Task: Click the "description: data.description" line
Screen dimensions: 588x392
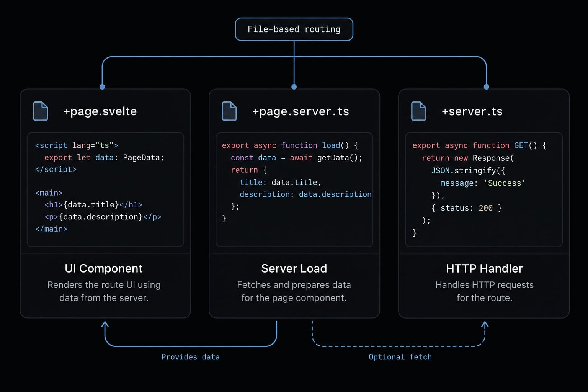Action: (x=305, y=194)
